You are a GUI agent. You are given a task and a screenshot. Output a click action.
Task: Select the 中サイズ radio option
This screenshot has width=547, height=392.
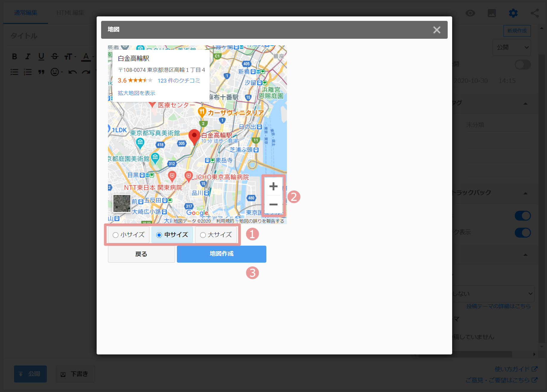click(172, 235)
